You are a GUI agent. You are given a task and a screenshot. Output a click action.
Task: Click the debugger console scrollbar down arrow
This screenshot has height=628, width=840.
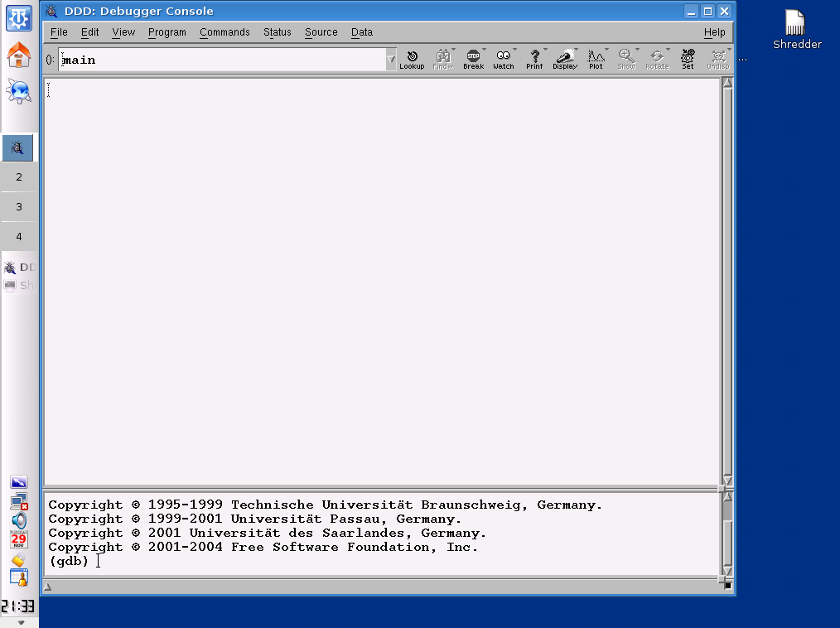727,570
